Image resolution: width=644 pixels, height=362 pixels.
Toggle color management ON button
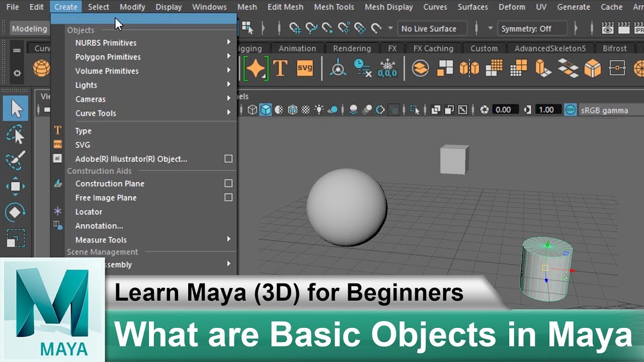point(570,110)
